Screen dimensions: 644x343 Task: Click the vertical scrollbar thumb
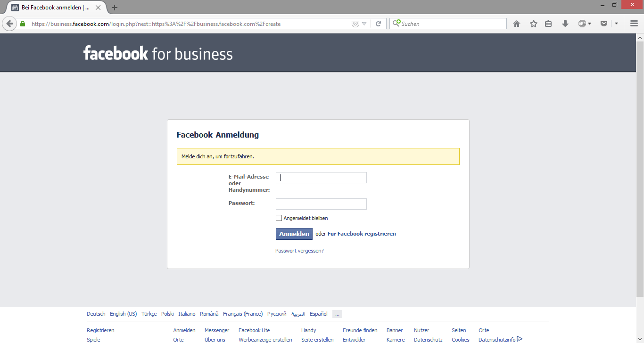(640, 169)
